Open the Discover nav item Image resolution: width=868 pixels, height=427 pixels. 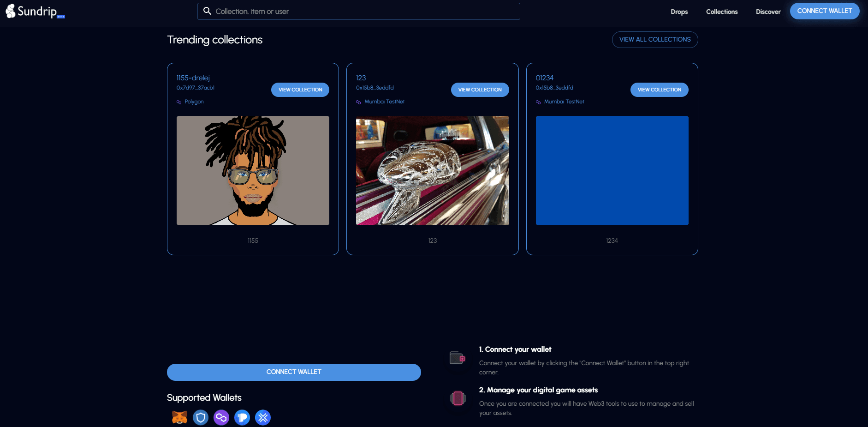click(x=768, y=12)
